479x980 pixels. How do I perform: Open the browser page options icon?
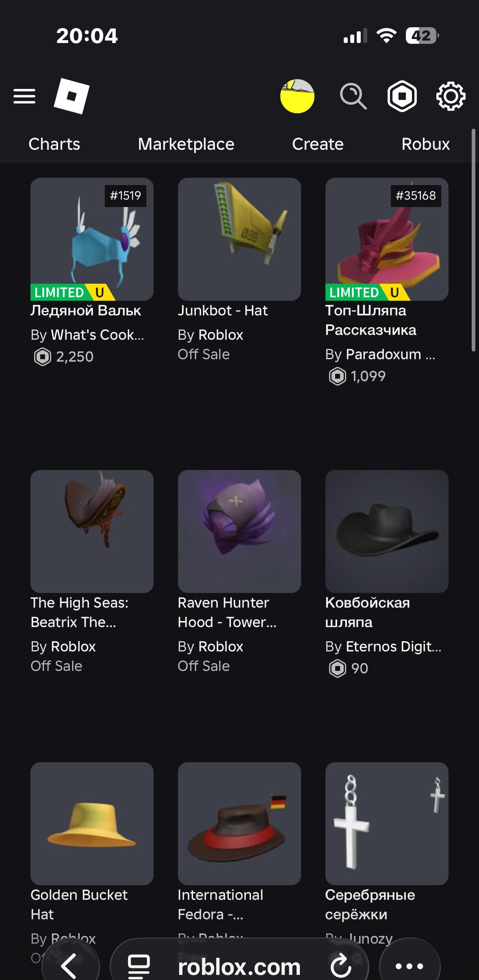(139, 966)
